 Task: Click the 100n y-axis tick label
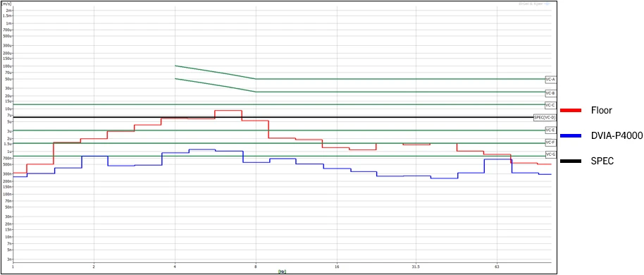point(7,194)
